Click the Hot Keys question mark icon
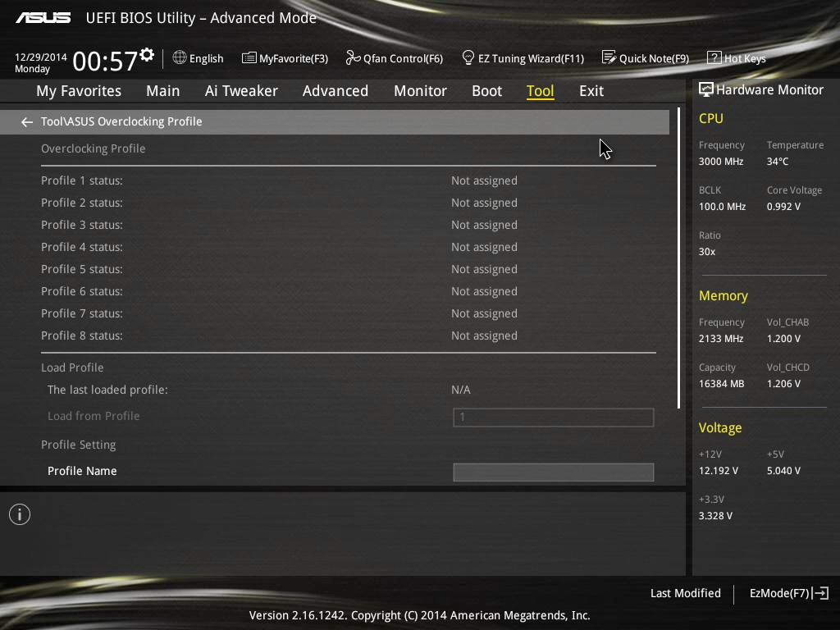Viewport: 840px width, 630px height. (714, 58)
